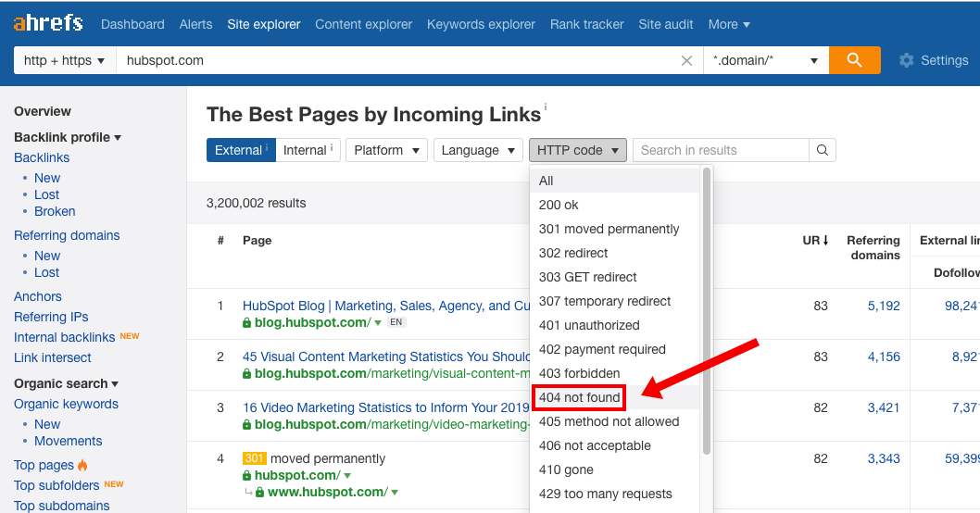Select the External links toggle
The height and width of the screenshot is (513, 980).
coord(241,150)
